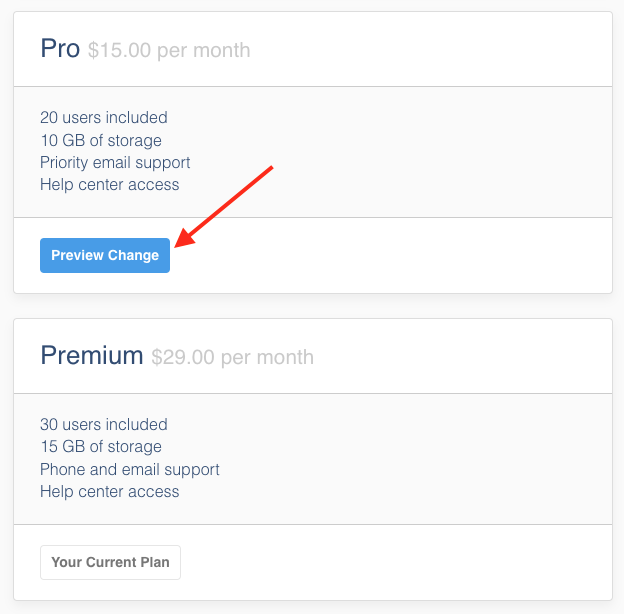Click the $29.00 per month price

(x=232, y=357)
